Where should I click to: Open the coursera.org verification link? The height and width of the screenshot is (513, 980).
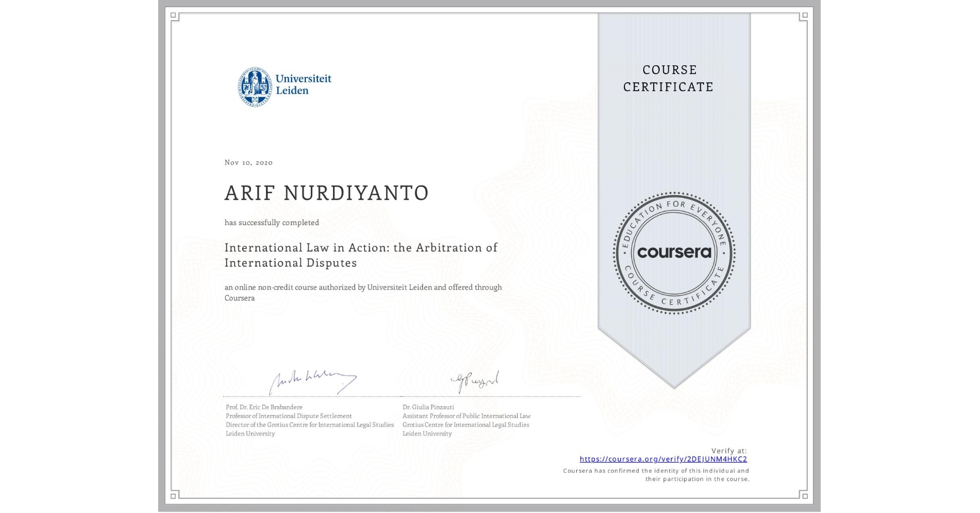(663, 459)
